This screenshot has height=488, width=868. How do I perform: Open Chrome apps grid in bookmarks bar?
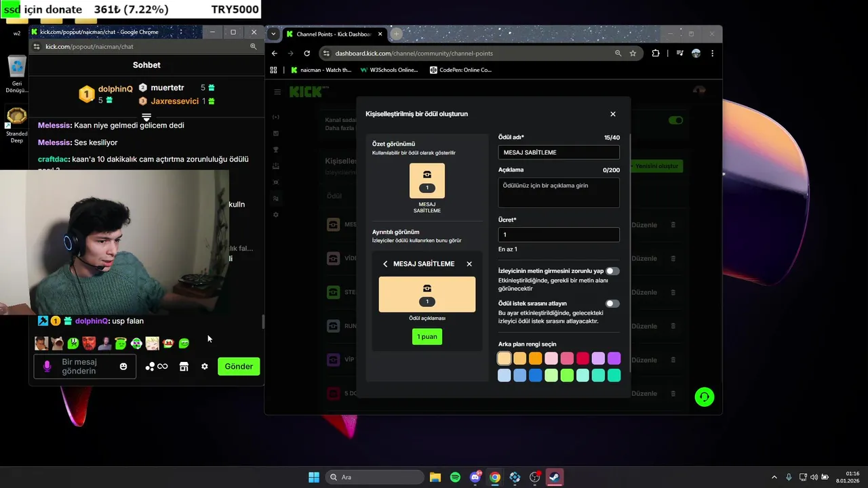[273, 70]
